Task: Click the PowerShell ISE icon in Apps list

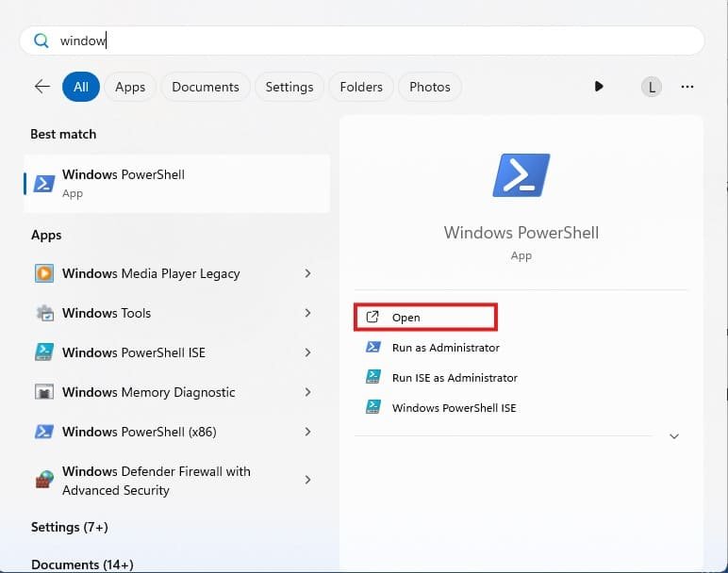Action: point(44,352)
